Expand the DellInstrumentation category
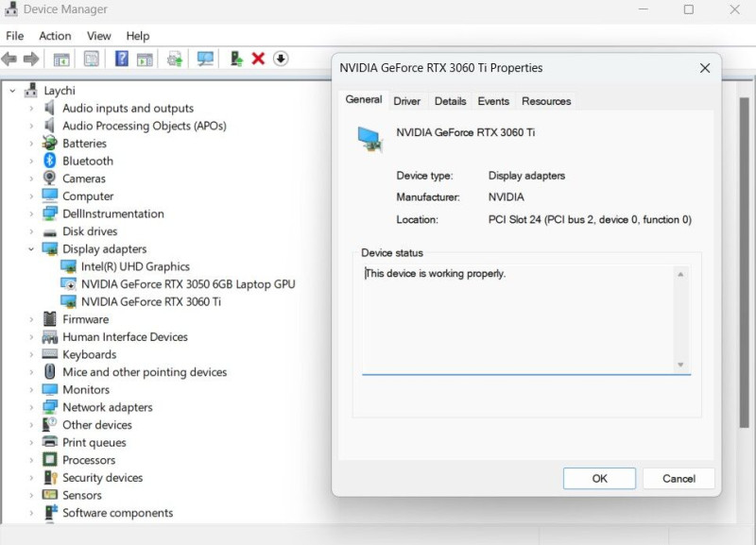 31,213
